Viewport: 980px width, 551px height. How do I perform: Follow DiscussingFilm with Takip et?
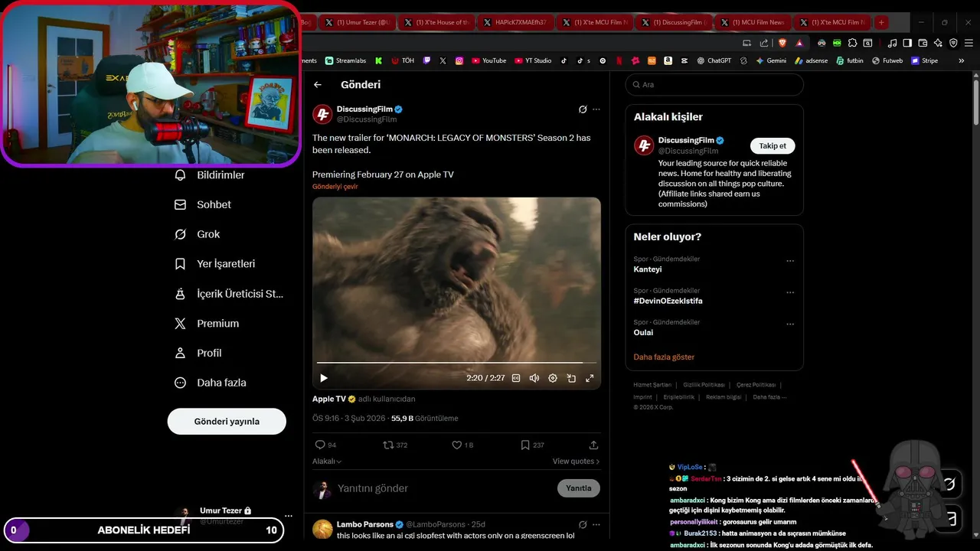(x=773, y=146)
